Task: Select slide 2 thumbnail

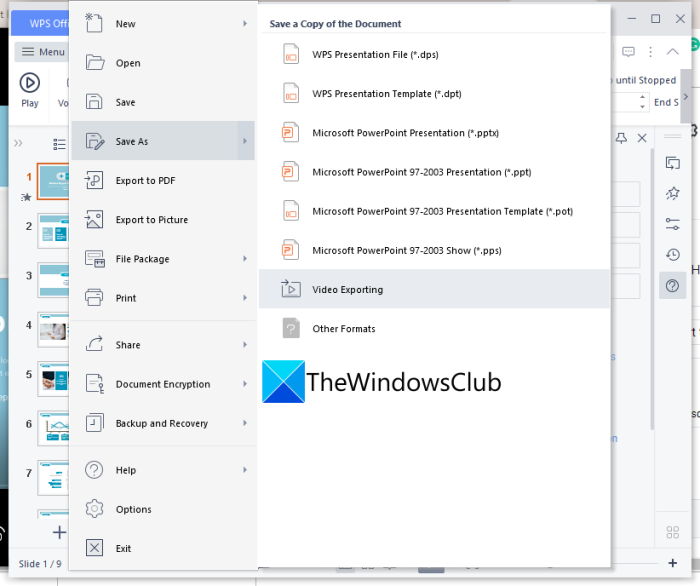Action: [x=53, y=231]
